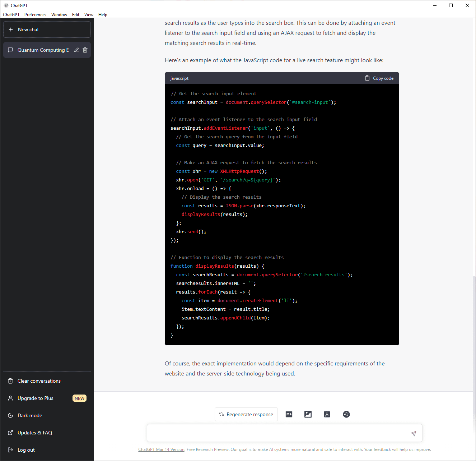Click the circular refresh icon

click(x=346, y=414)
